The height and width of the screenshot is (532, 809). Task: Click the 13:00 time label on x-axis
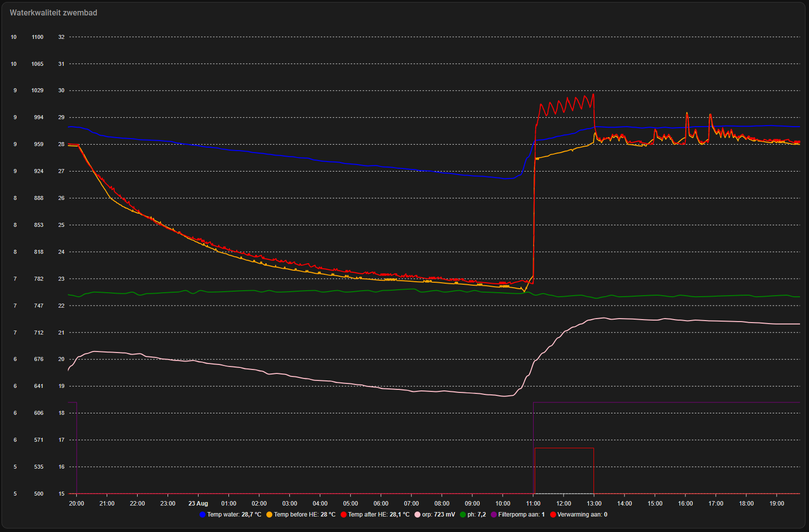point(594,504)
